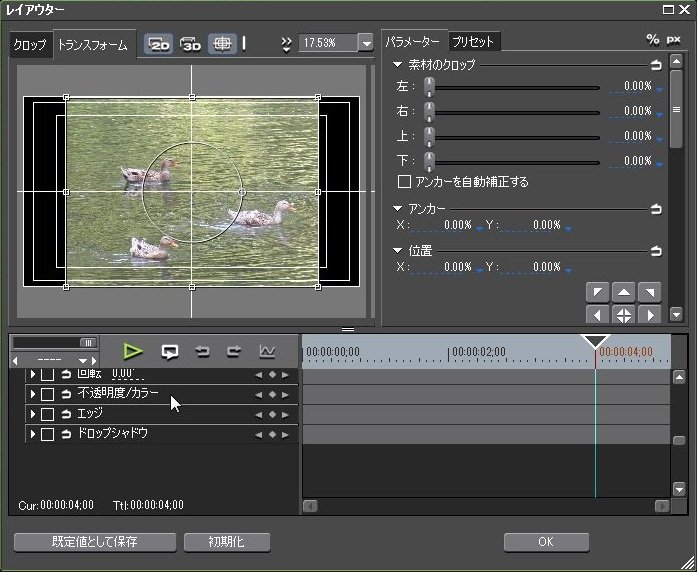Go to next keyframe on 回転 row
The image size is (697, 572).
(x=285, y=375)
